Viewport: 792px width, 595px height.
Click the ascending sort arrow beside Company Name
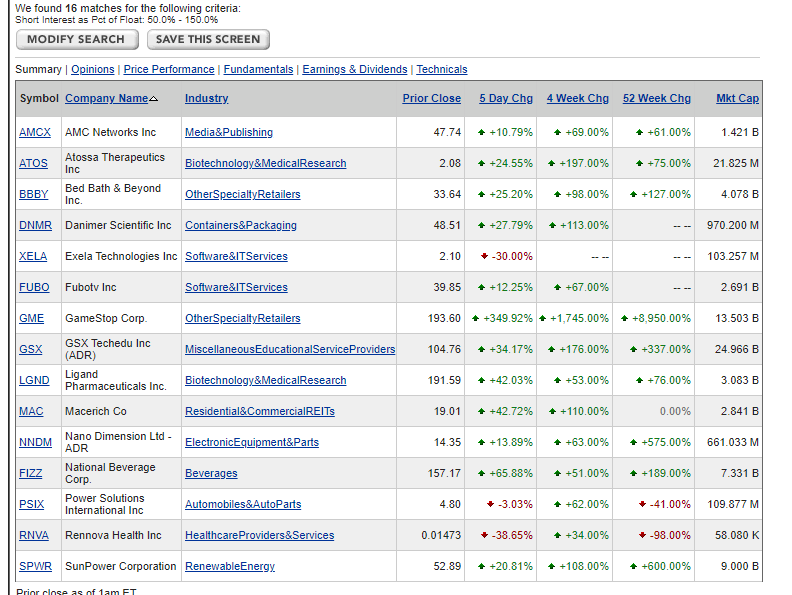(154, 99)
